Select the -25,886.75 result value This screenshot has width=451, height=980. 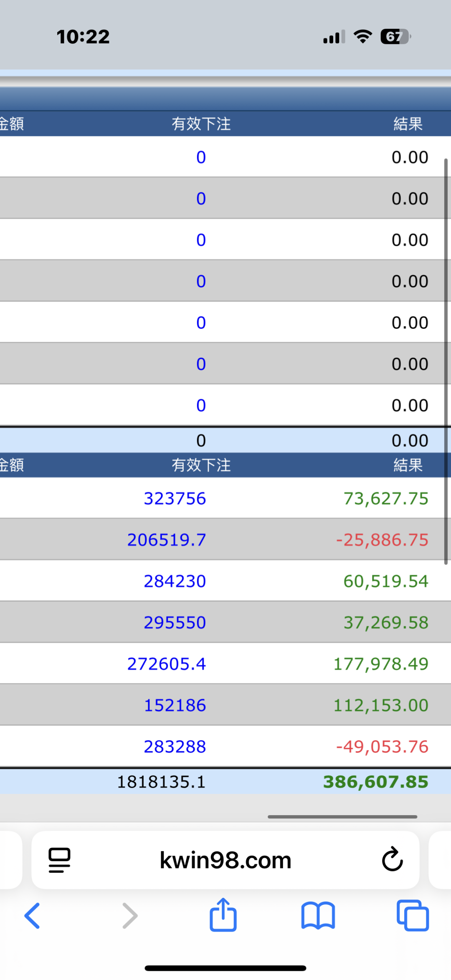click(382, 540)
